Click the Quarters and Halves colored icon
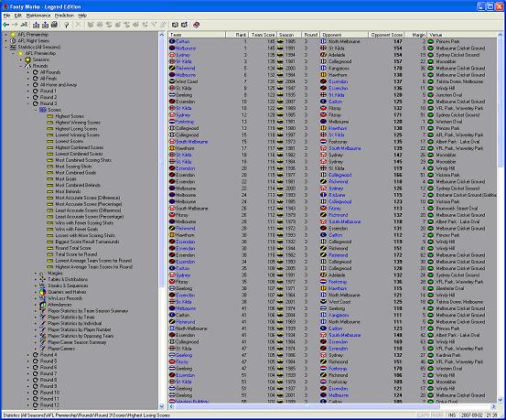Viewport: 506px width, 420px height. click(43, 292)
